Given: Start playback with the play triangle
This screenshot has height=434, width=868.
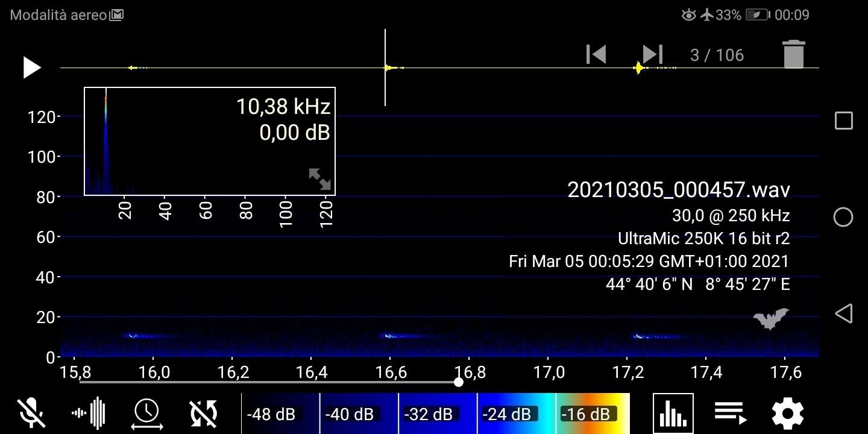Looking at the screenshot, I should click(x=32, y=68).
